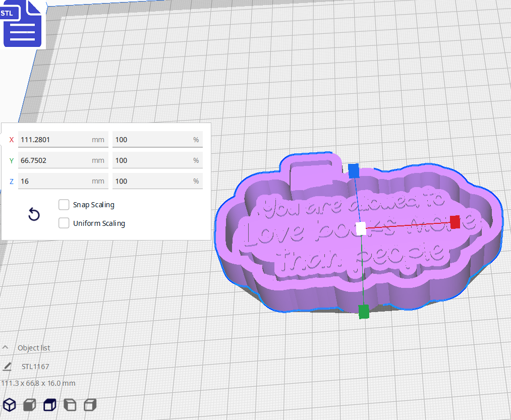511x420 pixels.
Task: Click the blue Z-axis scale handle
Action: [355, 172]
